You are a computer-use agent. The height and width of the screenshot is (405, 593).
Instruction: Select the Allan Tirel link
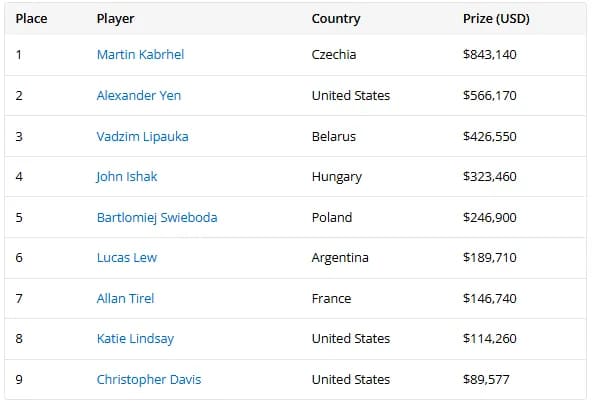(125, 298)
